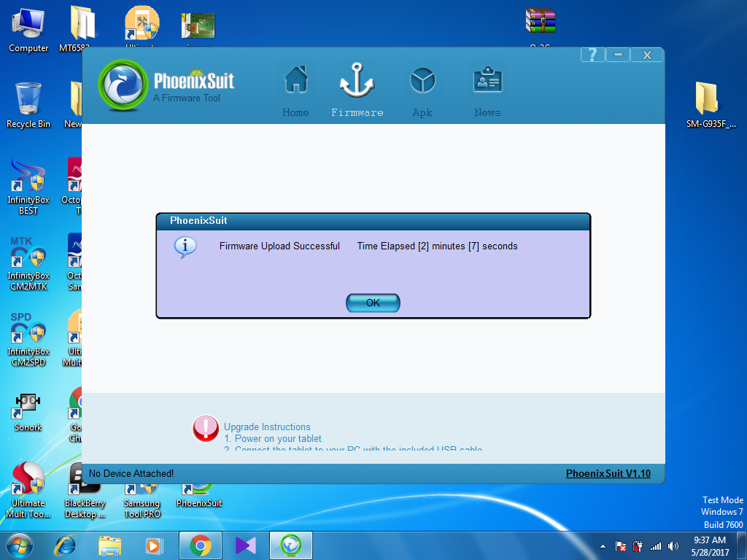Select the WinRAR archive desktop icon
Screen dimensions: 747x560
click(x=541, y=26)
